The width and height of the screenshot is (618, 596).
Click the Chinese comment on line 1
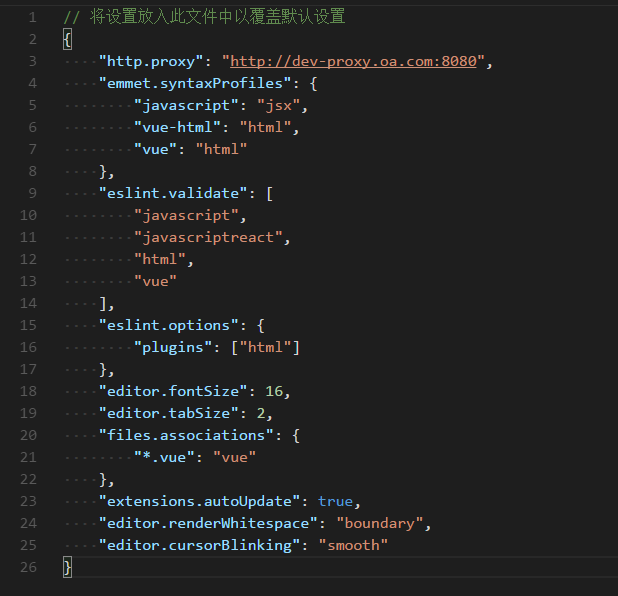pos(204,17)
